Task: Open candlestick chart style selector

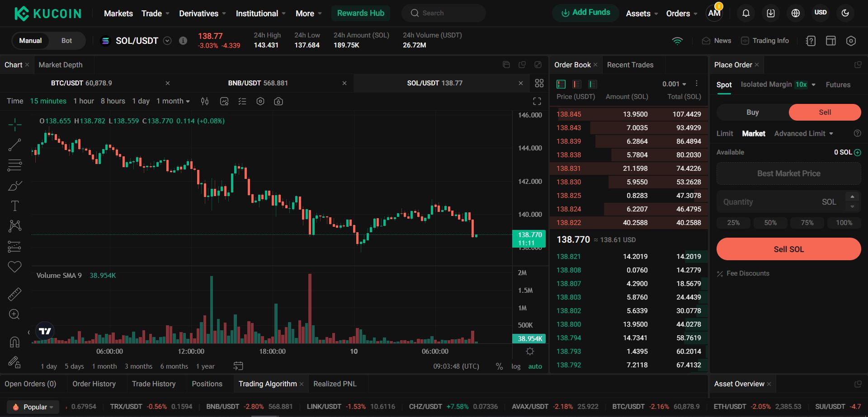Action: coord(205,101)
